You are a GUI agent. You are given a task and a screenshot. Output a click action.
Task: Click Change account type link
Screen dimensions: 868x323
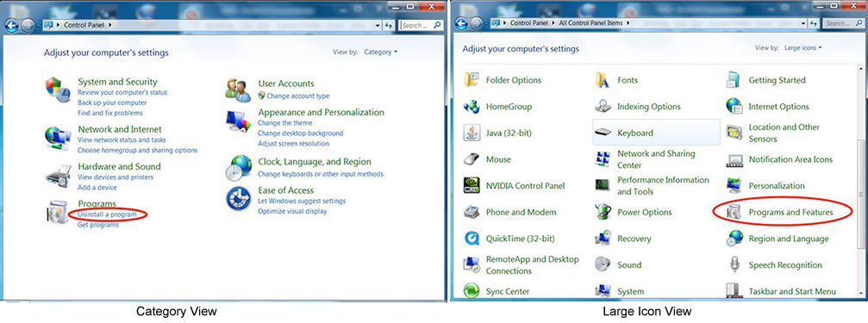click(298, 96)
